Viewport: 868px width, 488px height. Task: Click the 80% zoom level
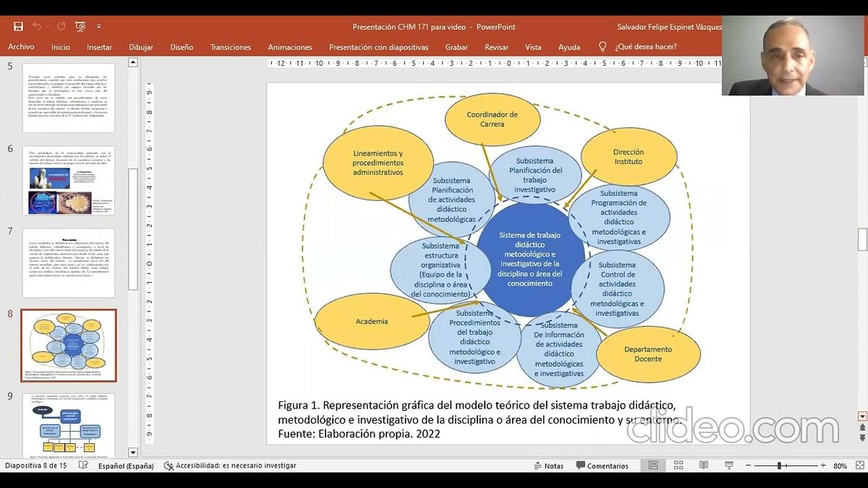pyautogui.click(x=840, y=466)
